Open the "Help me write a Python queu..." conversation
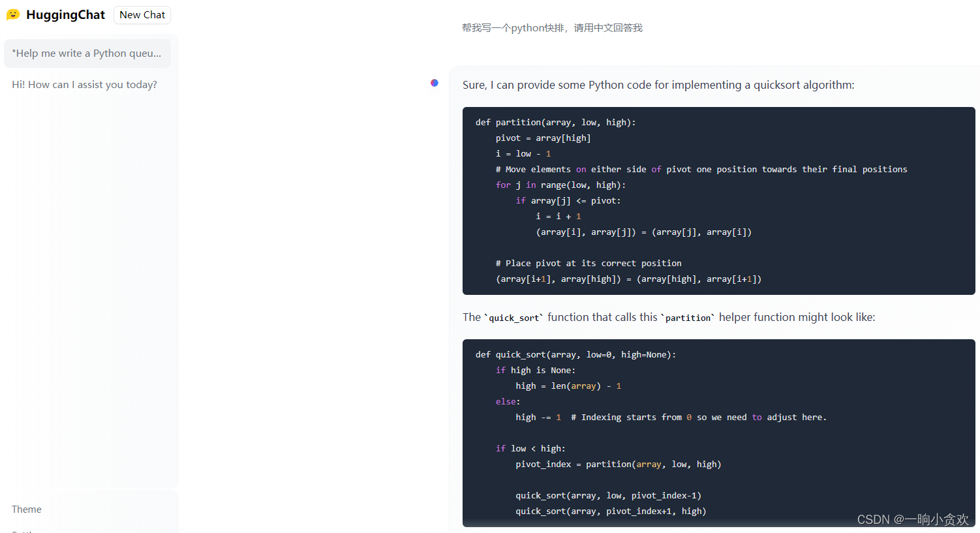 [87, 53]
